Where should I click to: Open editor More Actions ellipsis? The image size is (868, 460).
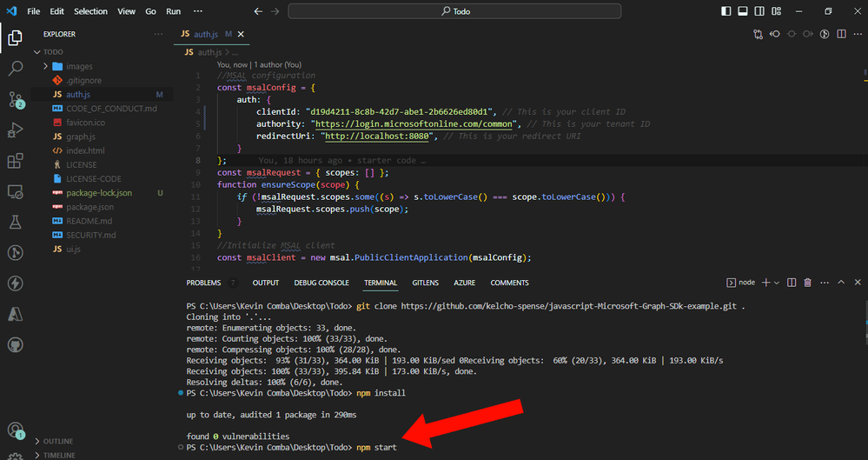(858, 35)
